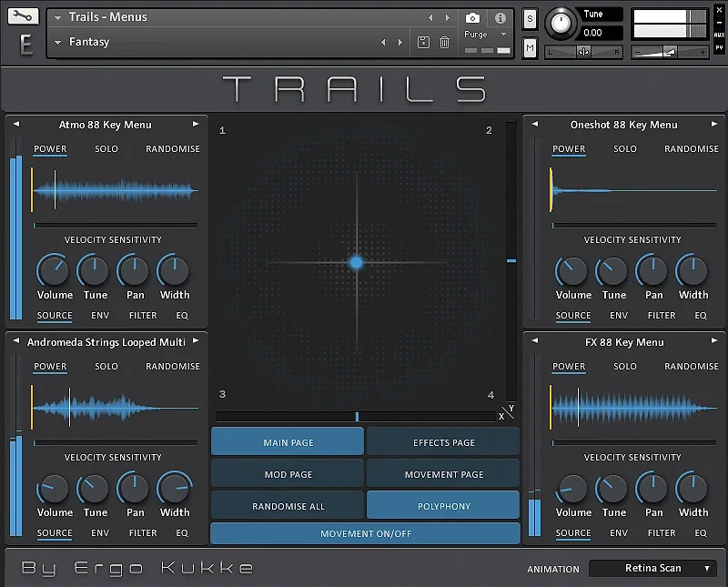Toggle SOLO on Oneshot 88 Key Menu layer
728x587 pixels.
tap(625, 149)
